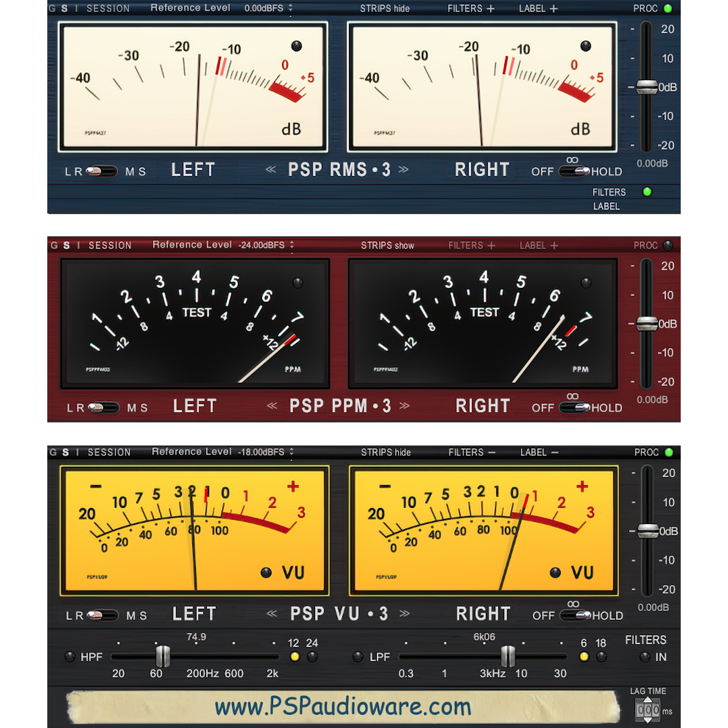
Task: Enable the 24 dB HPF slope button
Action: [313, 657]
